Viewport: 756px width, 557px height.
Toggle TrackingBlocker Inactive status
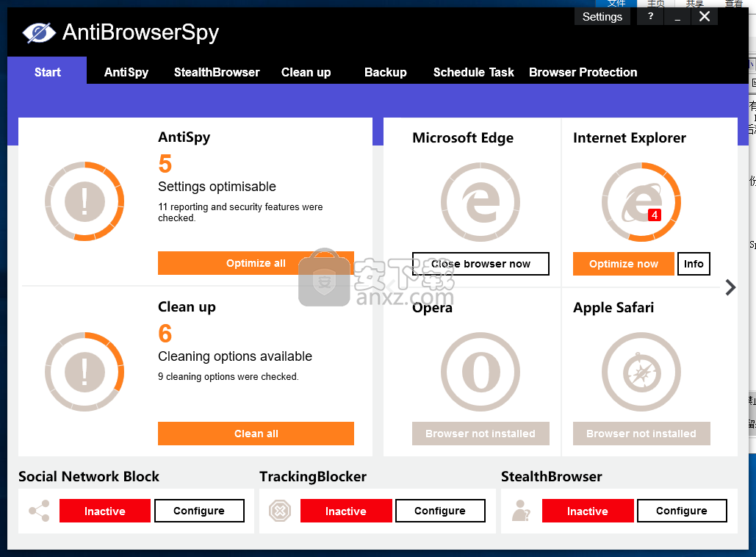tap(346, 511)
